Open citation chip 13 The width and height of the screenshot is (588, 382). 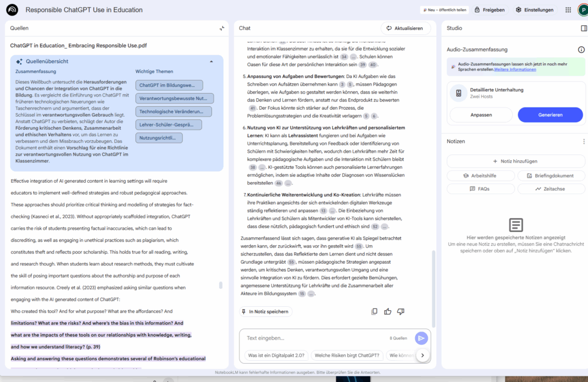(323, 211)
